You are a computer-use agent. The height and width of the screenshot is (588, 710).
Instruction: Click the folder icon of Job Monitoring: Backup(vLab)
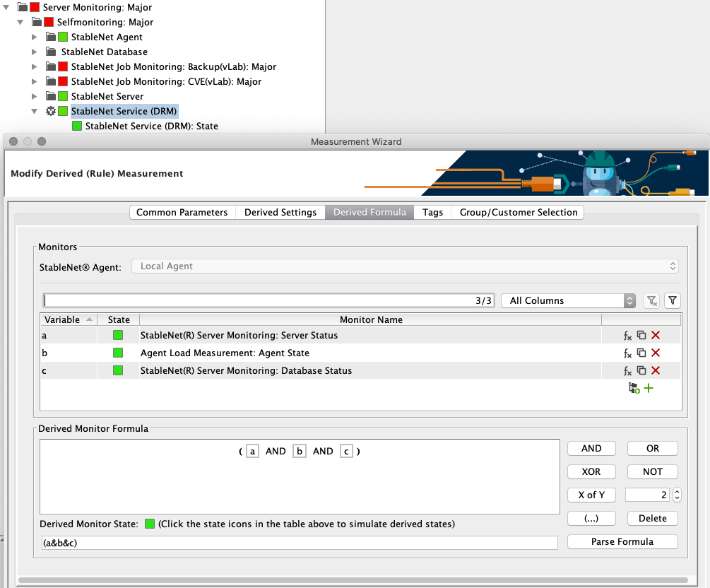(x=51, y=66)
